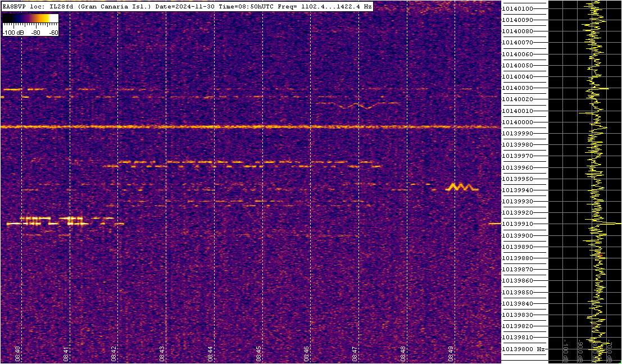Select frequency label 10139920

coord(517,213)
